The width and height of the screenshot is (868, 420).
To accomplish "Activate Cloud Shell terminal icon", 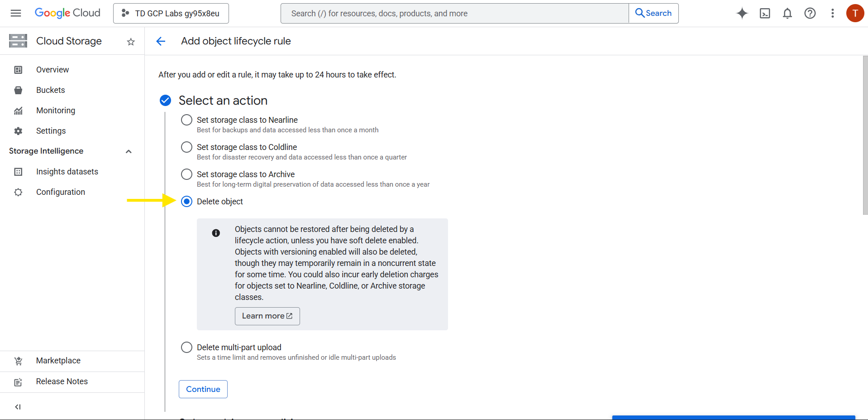I will (x=764, y=13).
